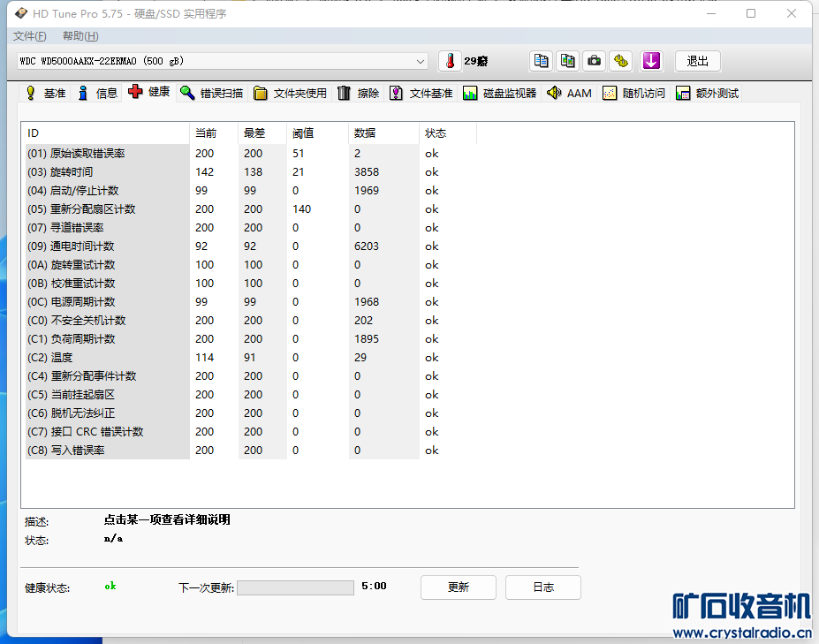
Task: Switch to the 错误扫描 tab
Action: tap(211, 93)
